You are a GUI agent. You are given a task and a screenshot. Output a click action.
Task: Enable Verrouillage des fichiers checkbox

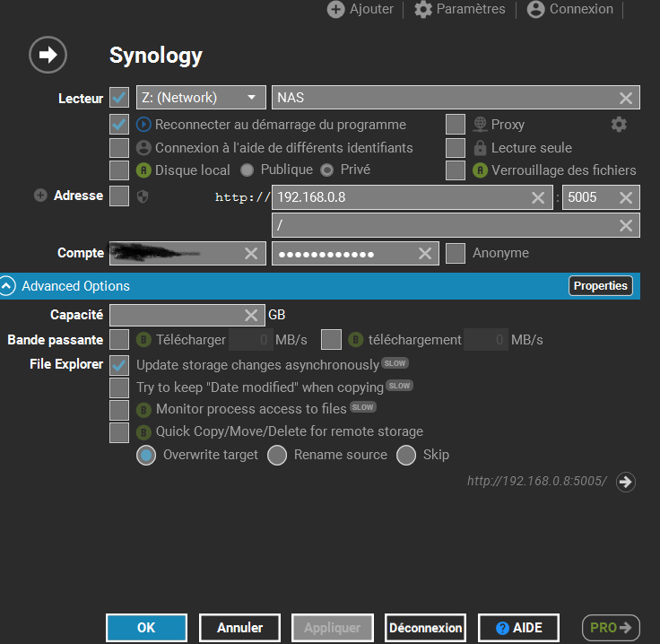[x=456, y=170]
